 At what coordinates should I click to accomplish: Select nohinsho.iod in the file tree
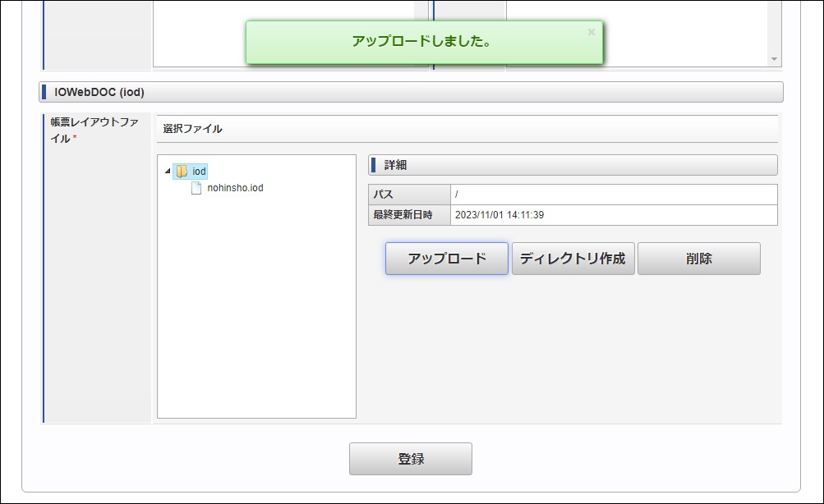[x=235, y=188]
